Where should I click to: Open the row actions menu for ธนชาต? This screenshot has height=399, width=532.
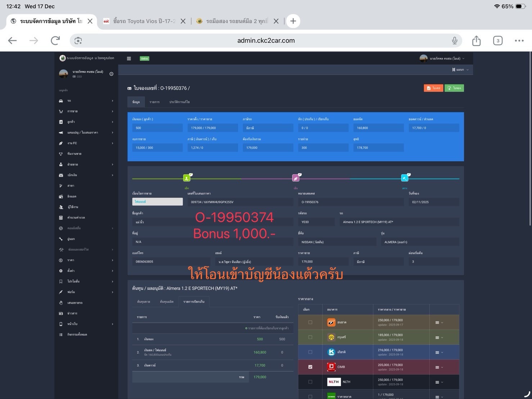(x=439, y=323)
